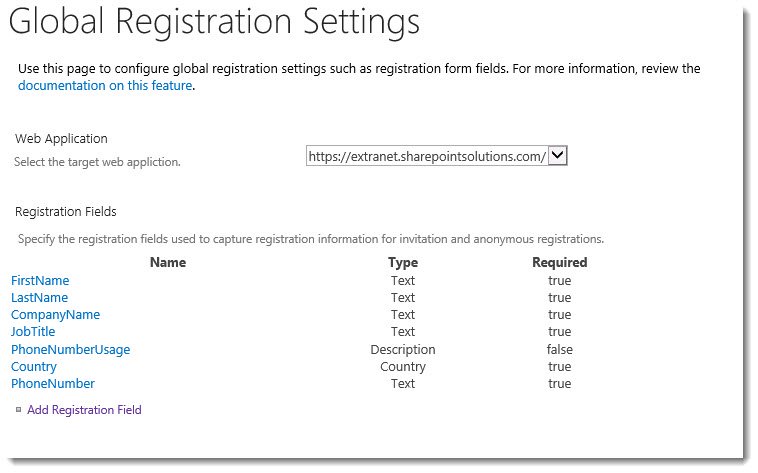Click the Select the target web appliction text
Screen dimensions: 758x473
click(97, 162)
